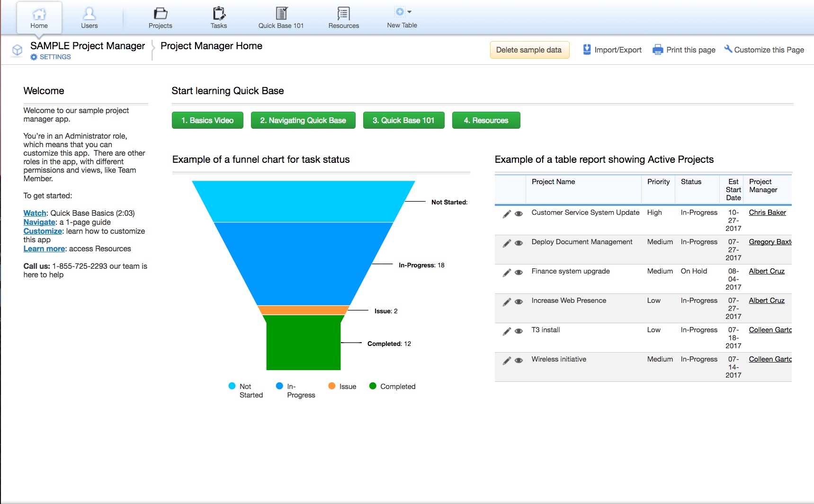Open the Projects tab

tap(160, 18)
